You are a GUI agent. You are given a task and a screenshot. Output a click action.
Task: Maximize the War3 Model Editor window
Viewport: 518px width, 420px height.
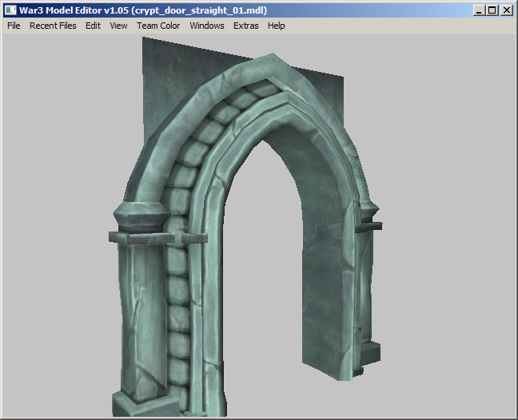click(x=492, y=10)
